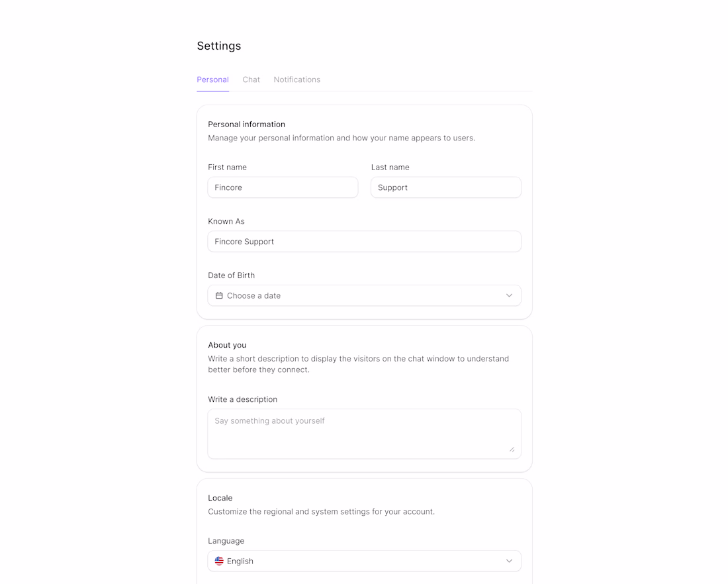Open the Notifications tab
The image size is (728, 584).
click(x=296, y=79)
